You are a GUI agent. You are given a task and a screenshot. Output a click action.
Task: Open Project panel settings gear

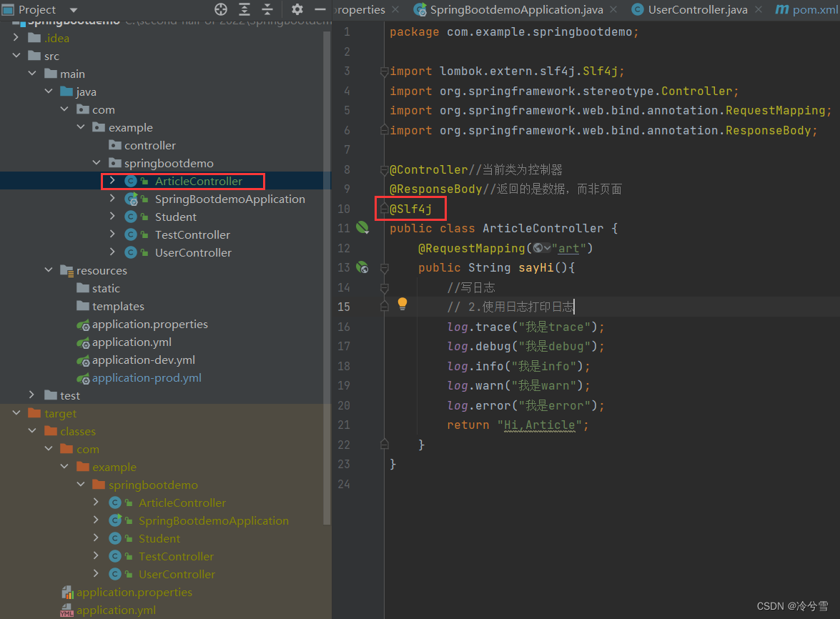297,9
